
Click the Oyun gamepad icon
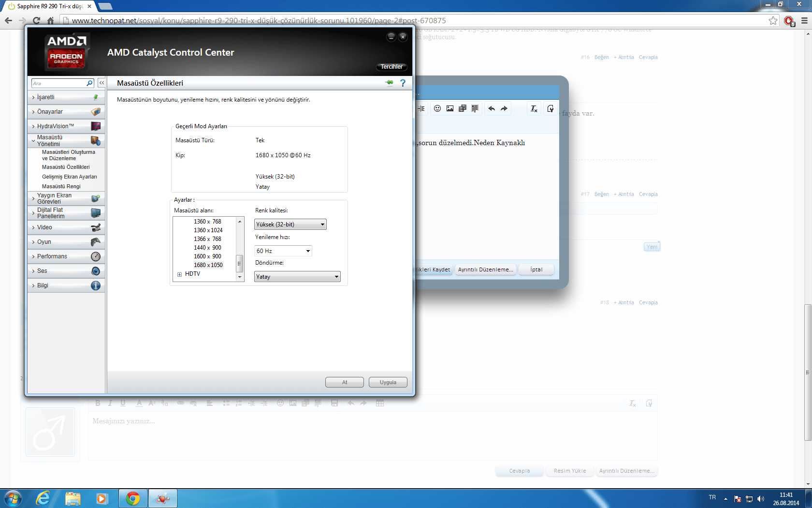(x=96, y=242)
